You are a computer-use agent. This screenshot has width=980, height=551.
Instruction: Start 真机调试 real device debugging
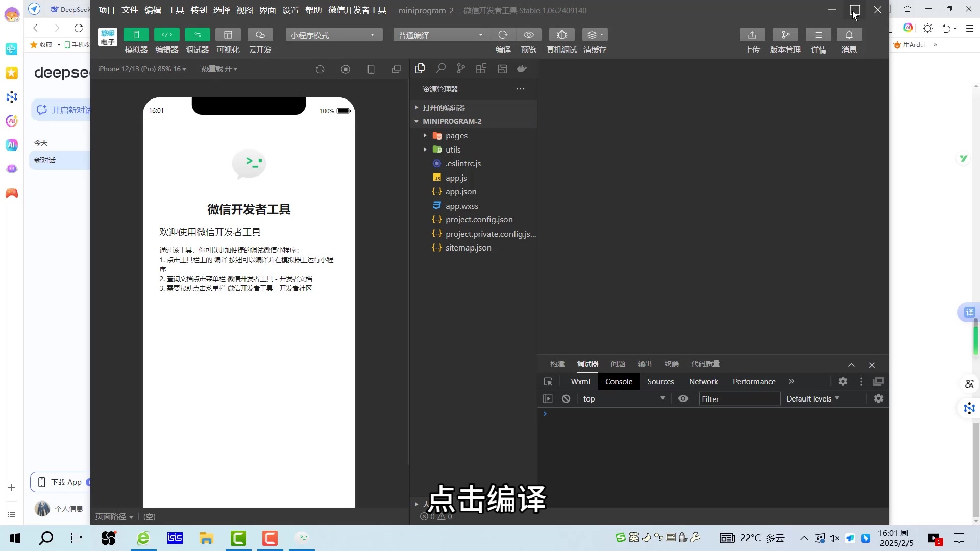point(561,41)
